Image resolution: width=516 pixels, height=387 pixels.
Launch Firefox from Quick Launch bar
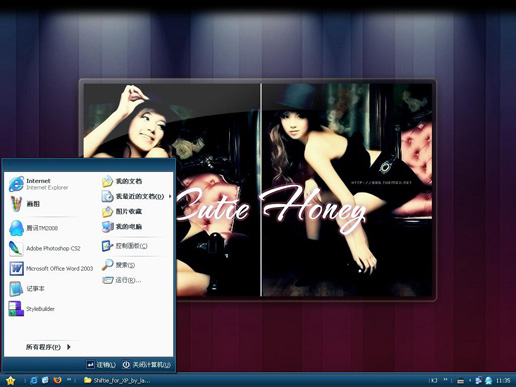pyautogui.click(x=57, y=380)
